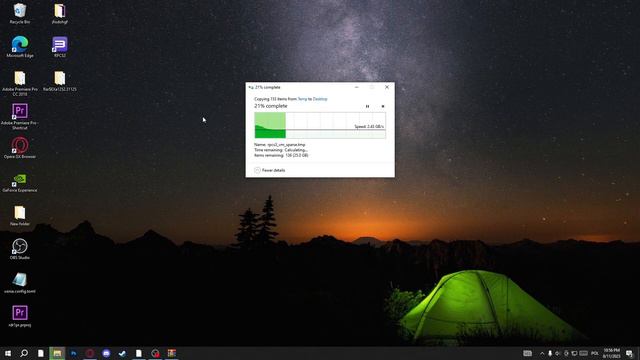Close the copy progress dialog
Screen dimensions: 640x360
coord(387,87)
